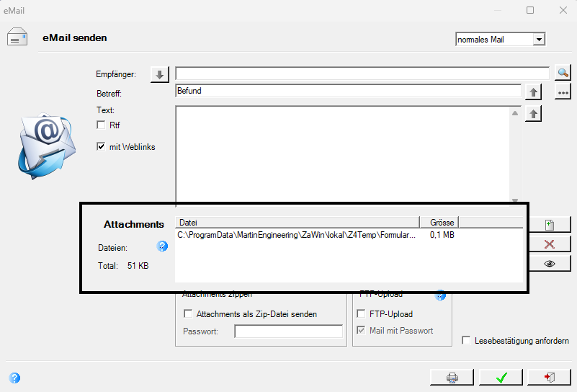Screen dimensions: 577x392
Task: Add a new attachment file with plus icon
Action: [x=550, y=225]
